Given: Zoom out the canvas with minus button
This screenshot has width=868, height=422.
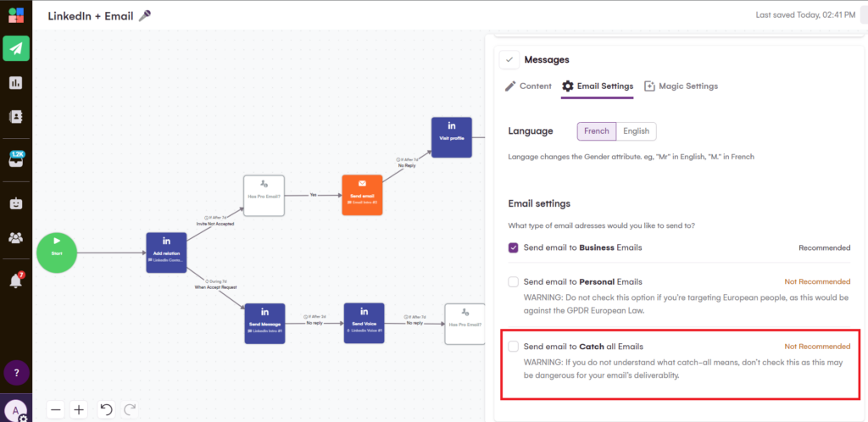Looking at the screenshot, I should click(x=56, y=409).
